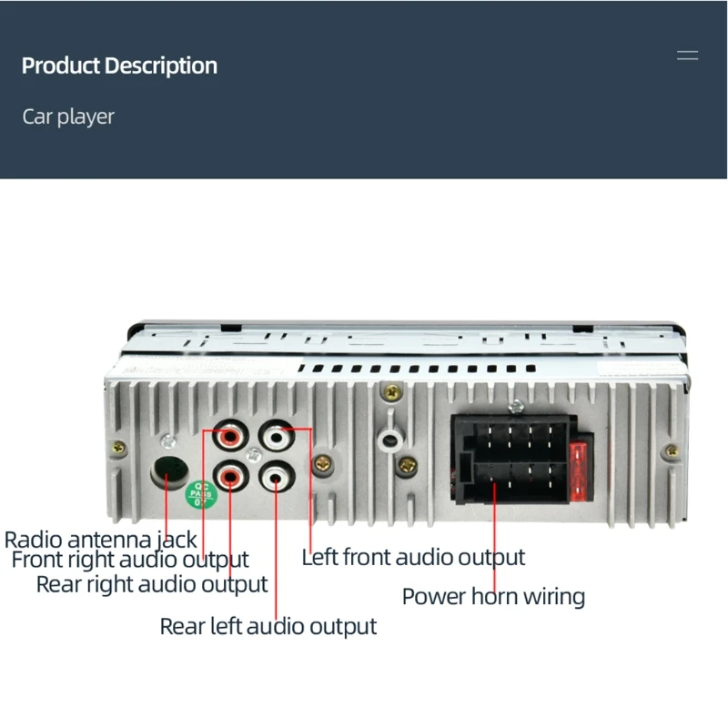Click the top center brass screw
This screenshot has height=728, width=728.
click(x=392, y=393)
